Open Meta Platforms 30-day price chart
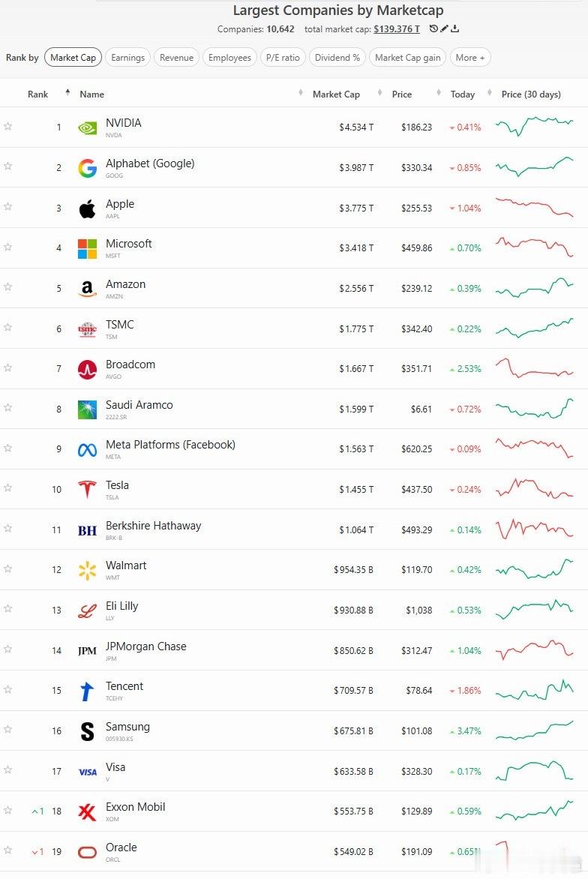This screenshot has height=879, width=588. click(535, 448)
